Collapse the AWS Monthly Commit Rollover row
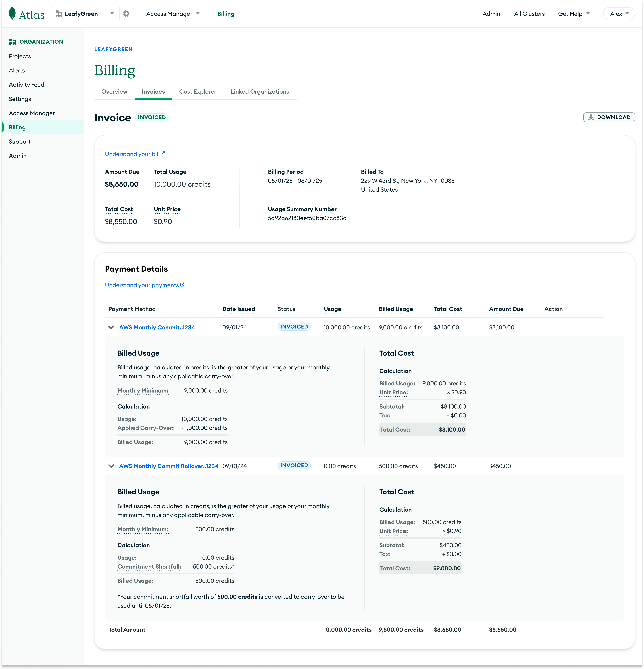The image size is (644, 669). coord(111,466)
